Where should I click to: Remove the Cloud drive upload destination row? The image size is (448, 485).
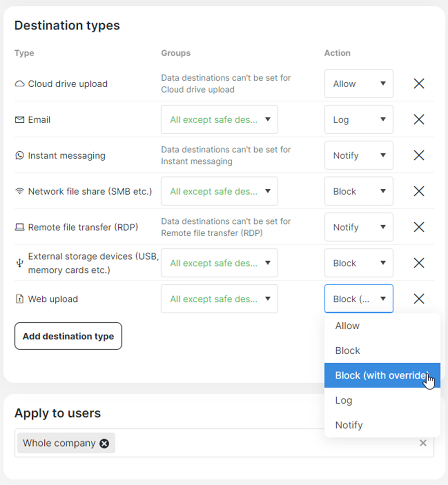(419, 84)
